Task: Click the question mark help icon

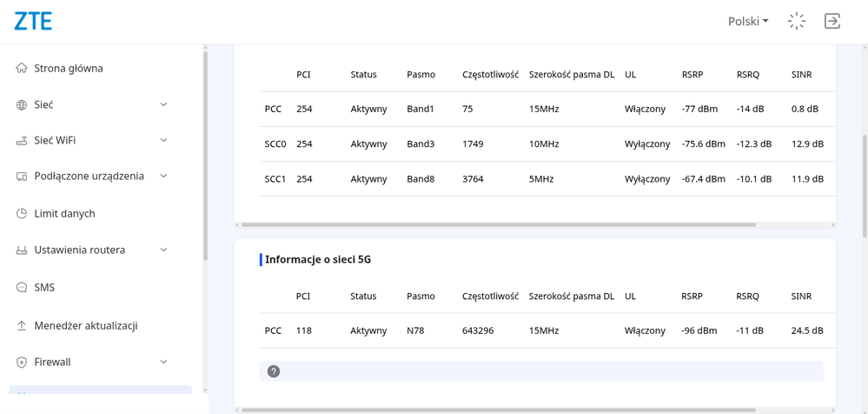Action: coord(274,371)
